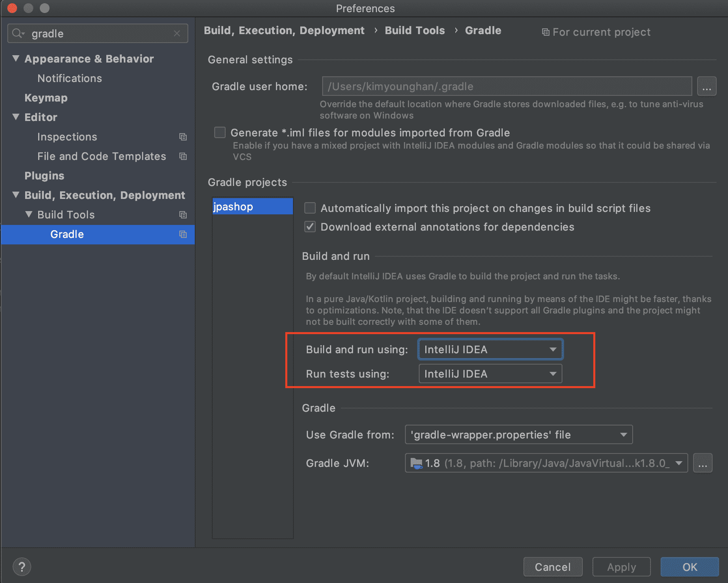The image size is (728, 583).
Task: Browse for Gradle JVM path
Action: point(702,463)
